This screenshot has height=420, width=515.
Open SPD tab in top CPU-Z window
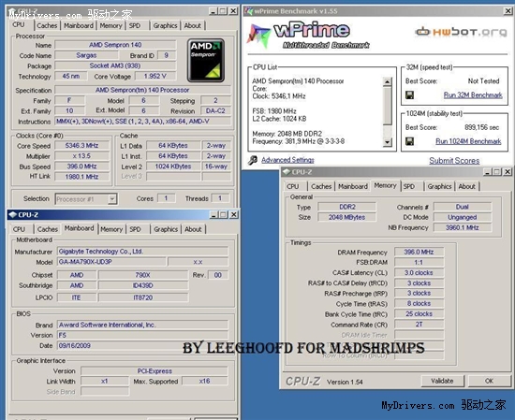pos(135,25)
